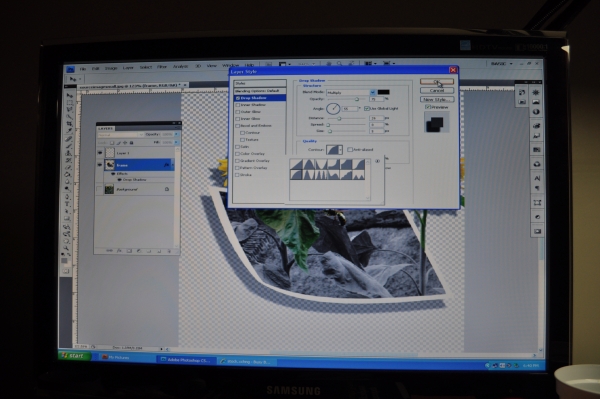Select the Clone Stamp tool
Viewport: 600px width, 399px height.
68,153
